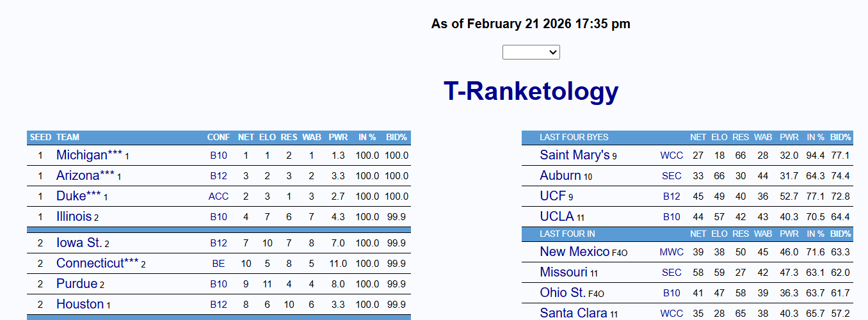Screen dimensions: 868x320
Task: Open the WCC conference link for Saint Mary's
Action: click(671, 156)
